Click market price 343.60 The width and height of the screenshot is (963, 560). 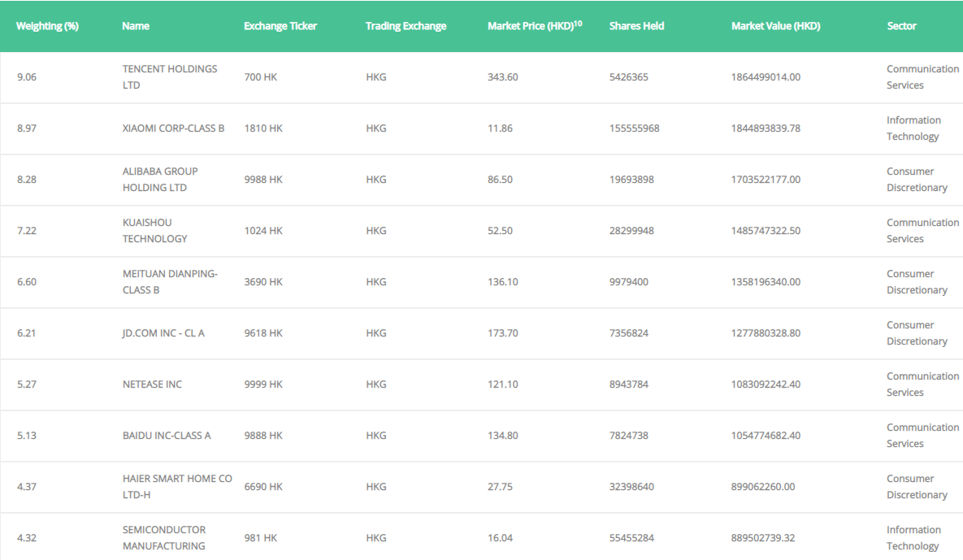503,76
